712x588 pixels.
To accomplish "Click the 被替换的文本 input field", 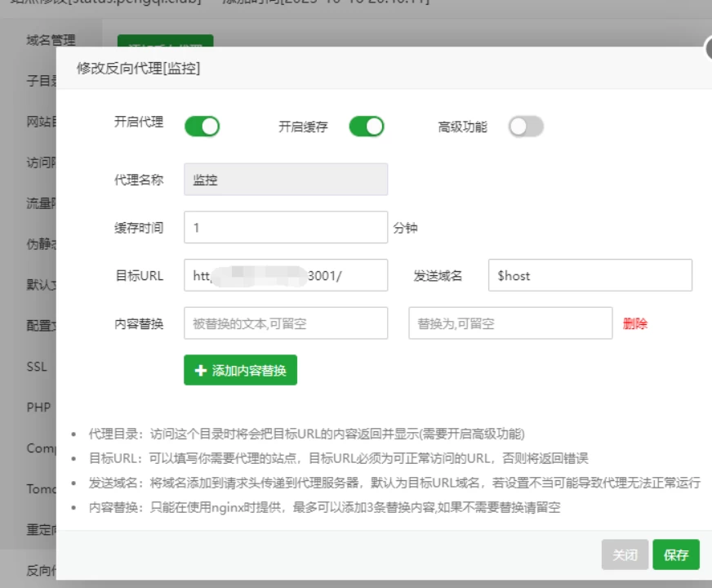I will (286, 323).
